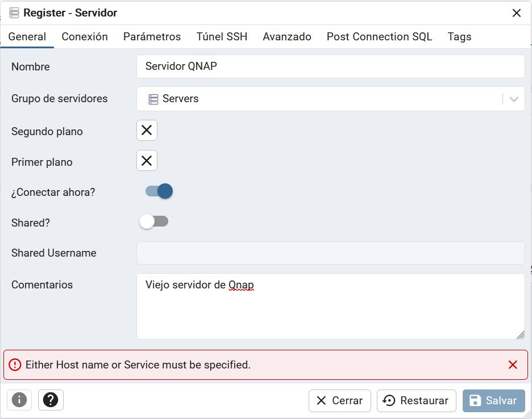Click the info icon button at bottom left

click(x=19, y=400)
